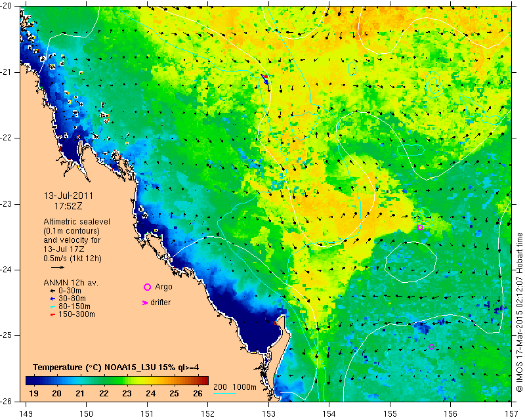This screenshot has width=525, height=420.
Task: Click the 'Argo' legend label
Action: click(163, 287)
